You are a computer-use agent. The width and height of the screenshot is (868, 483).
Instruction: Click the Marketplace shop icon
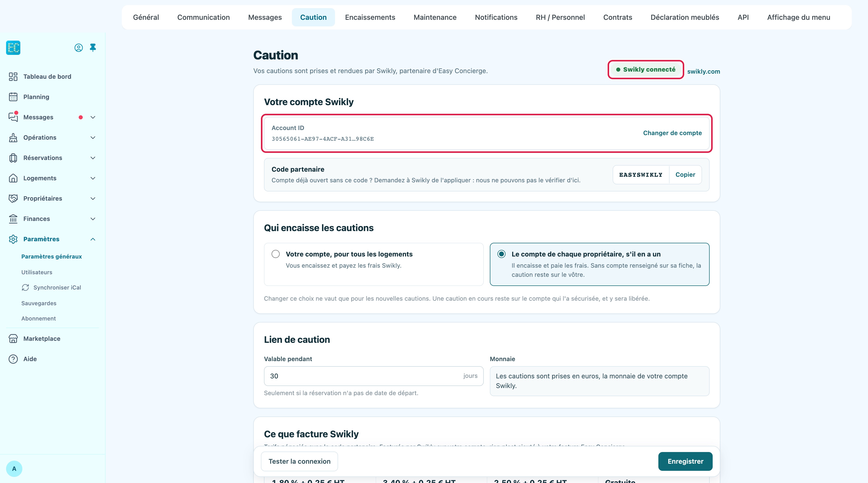pos(13,339)
